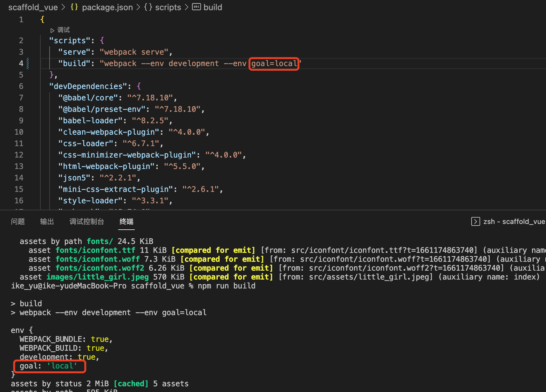Image resolution: width=546 pixels, height=392 pixels.
Task: Click the curly braces icon before package.json
Action: click(74, 7)
